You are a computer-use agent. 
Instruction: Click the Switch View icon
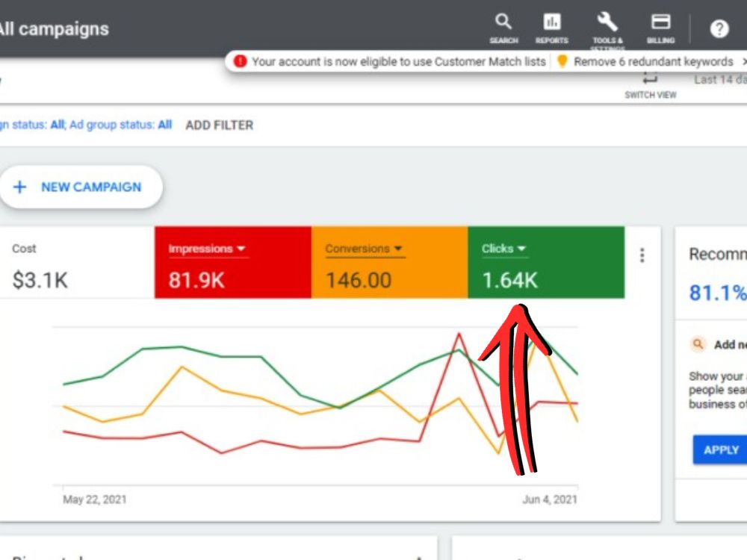(651, 78)
